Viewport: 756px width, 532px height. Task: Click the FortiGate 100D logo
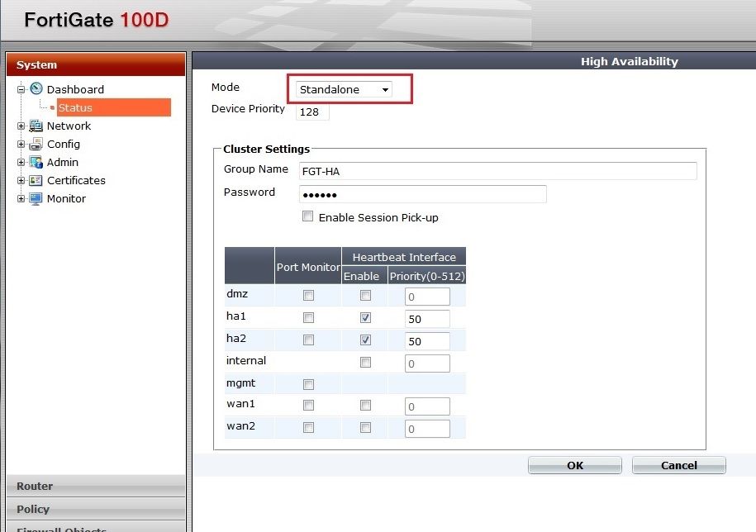pos(97,20)
